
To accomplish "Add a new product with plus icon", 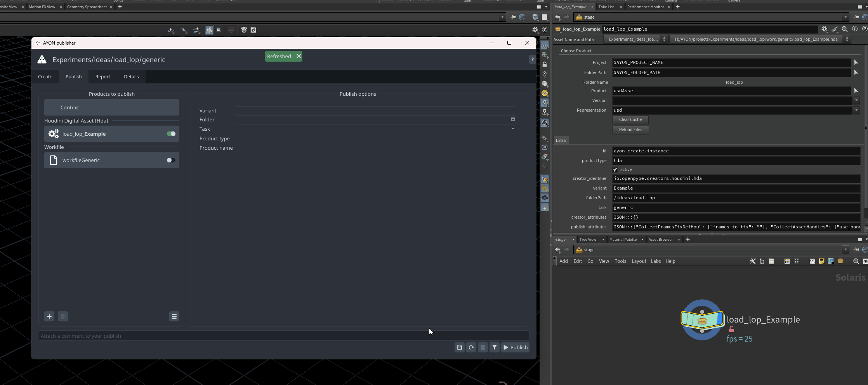I will click(49, 316).
